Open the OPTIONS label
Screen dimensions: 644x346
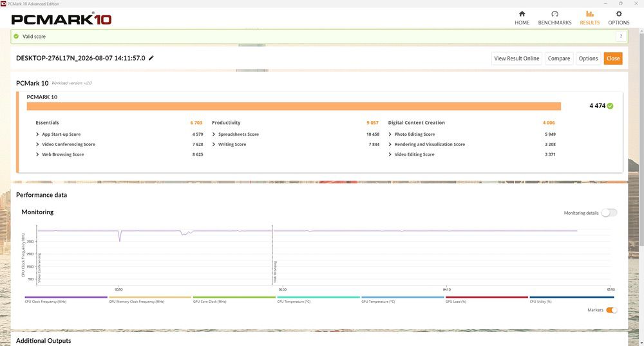(x=618, y=23)
